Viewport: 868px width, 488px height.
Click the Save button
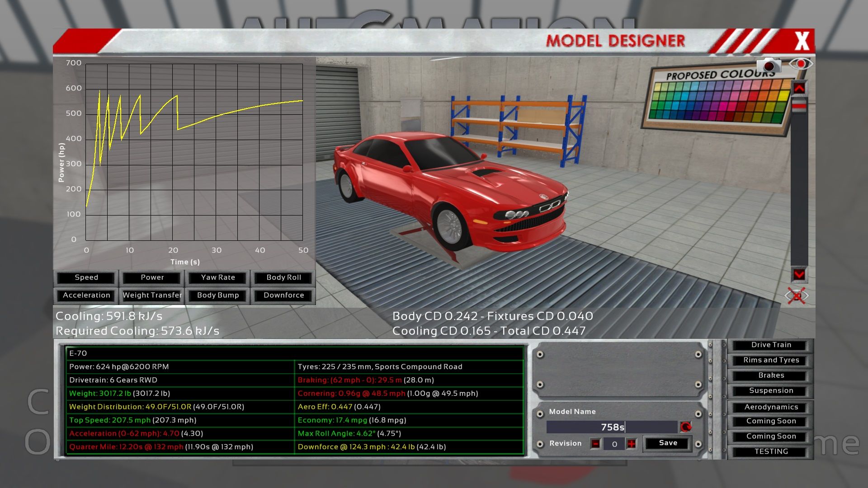click(668, 443)
